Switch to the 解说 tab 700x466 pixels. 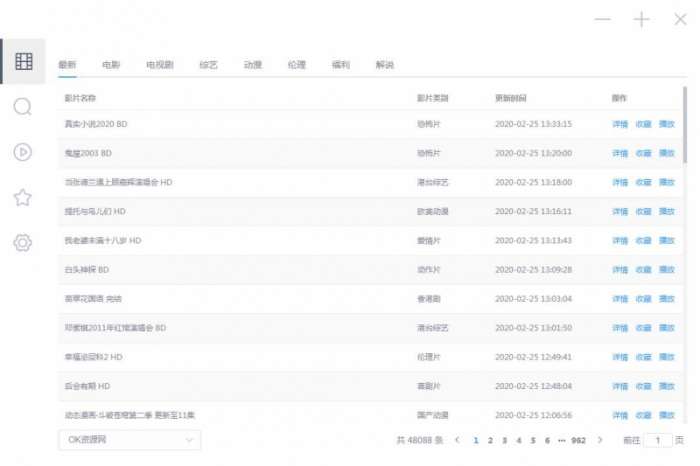(x=385, y=65)
